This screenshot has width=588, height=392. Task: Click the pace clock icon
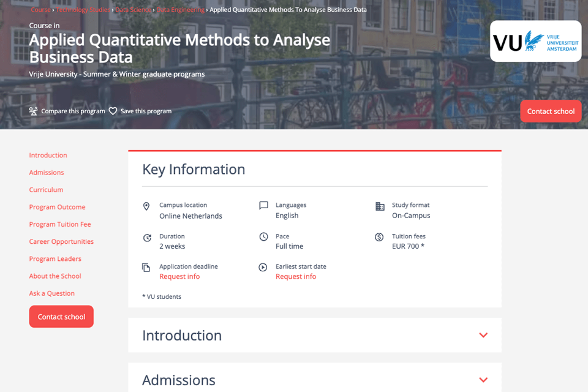[x=263, y=236]
